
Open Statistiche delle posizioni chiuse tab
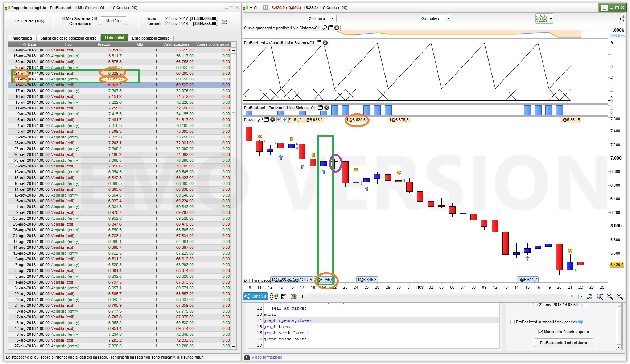(68, 38)
